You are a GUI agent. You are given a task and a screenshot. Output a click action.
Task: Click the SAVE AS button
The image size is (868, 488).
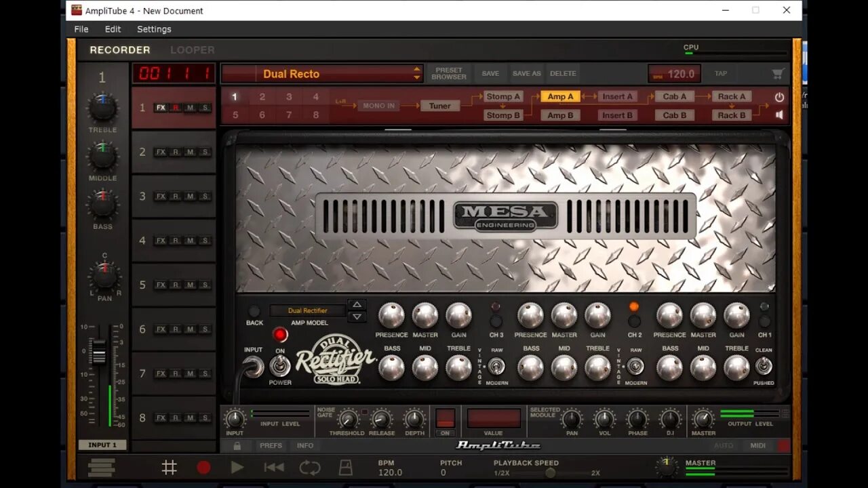point(526,73)
